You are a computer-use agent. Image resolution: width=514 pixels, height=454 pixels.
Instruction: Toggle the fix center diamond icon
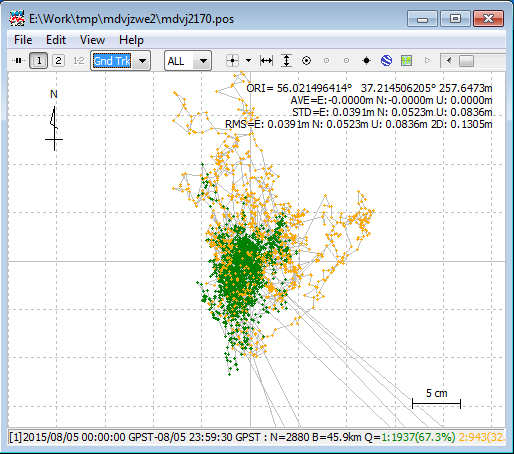point(367,61)
